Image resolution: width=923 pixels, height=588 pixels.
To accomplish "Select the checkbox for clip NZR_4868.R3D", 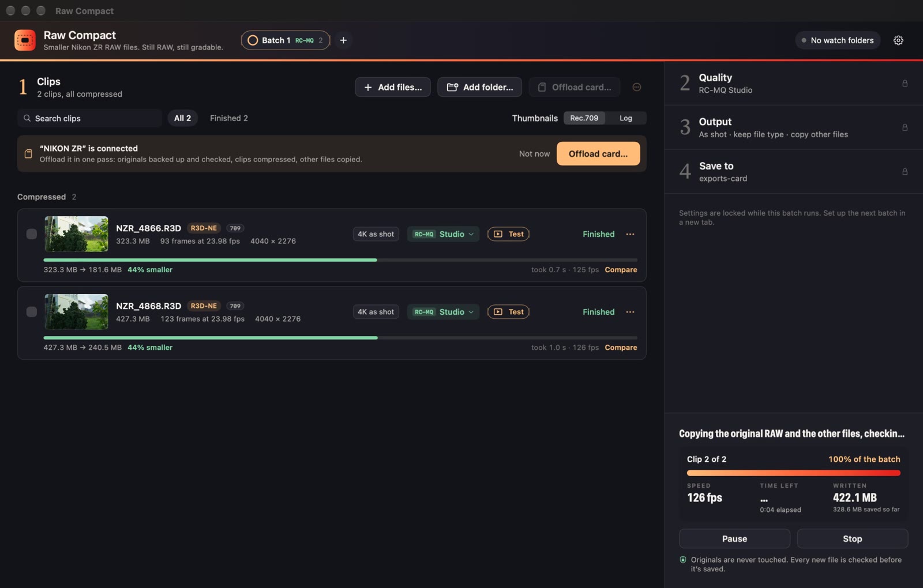I will [x=32, y=312].
